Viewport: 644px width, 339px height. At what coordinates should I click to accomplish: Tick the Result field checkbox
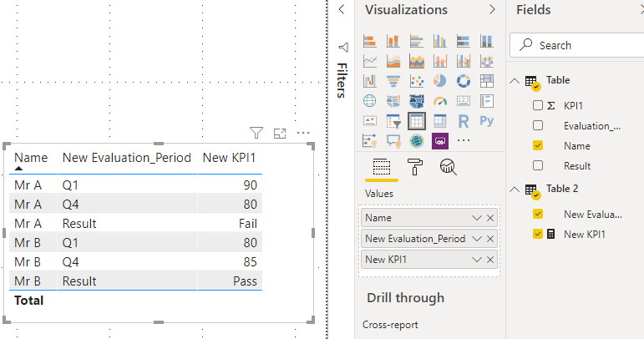[x=538, y=165]
